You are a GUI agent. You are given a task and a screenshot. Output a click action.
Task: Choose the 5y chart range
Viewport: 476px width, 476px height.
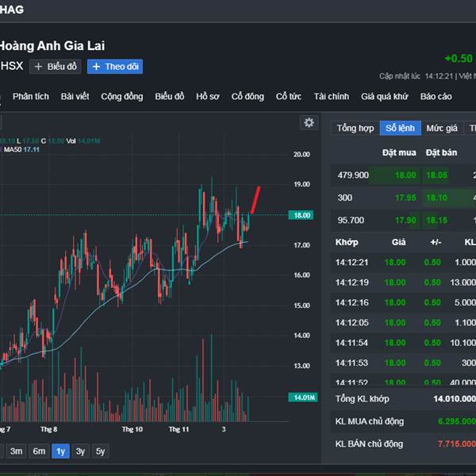click(100, 451)
